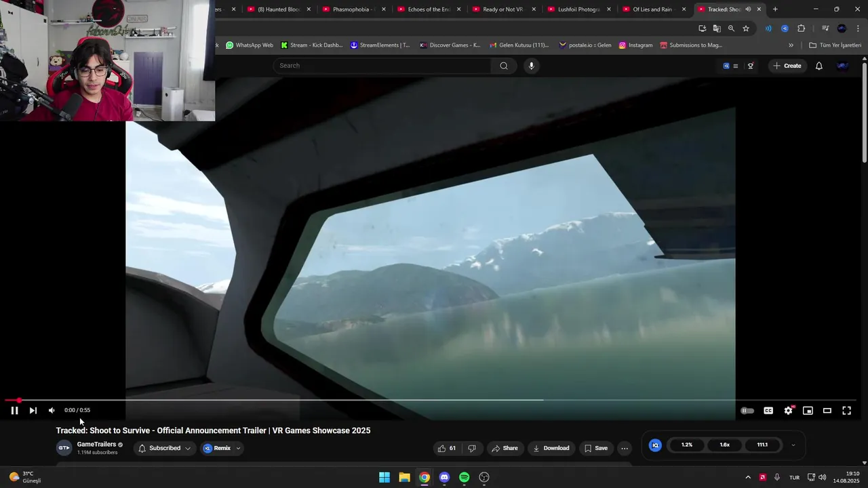Open Discord from the taskbar
Viewport: 868px width, 488px height.
point(444,477)
